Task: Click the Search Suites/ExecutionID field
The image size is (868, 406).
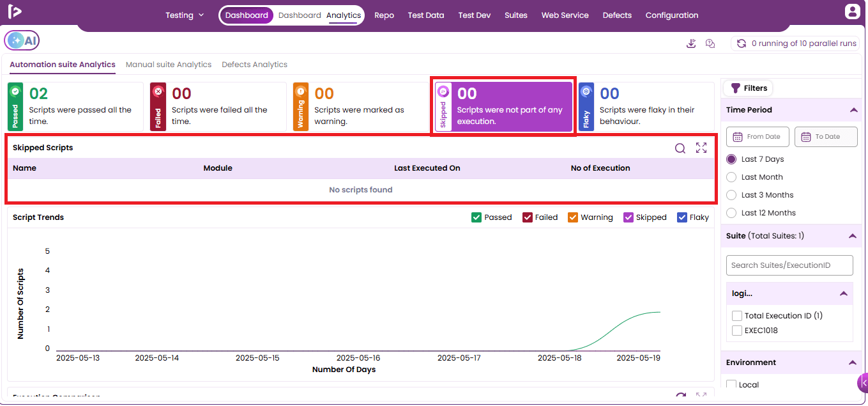Action: pos(789,265)
